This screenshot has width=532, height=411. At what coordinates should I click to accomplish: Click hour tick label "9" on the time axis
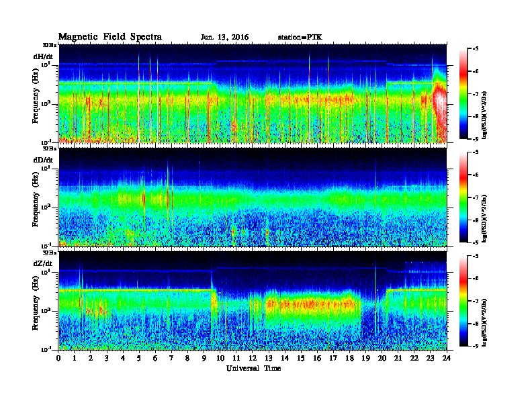[204, 358]
